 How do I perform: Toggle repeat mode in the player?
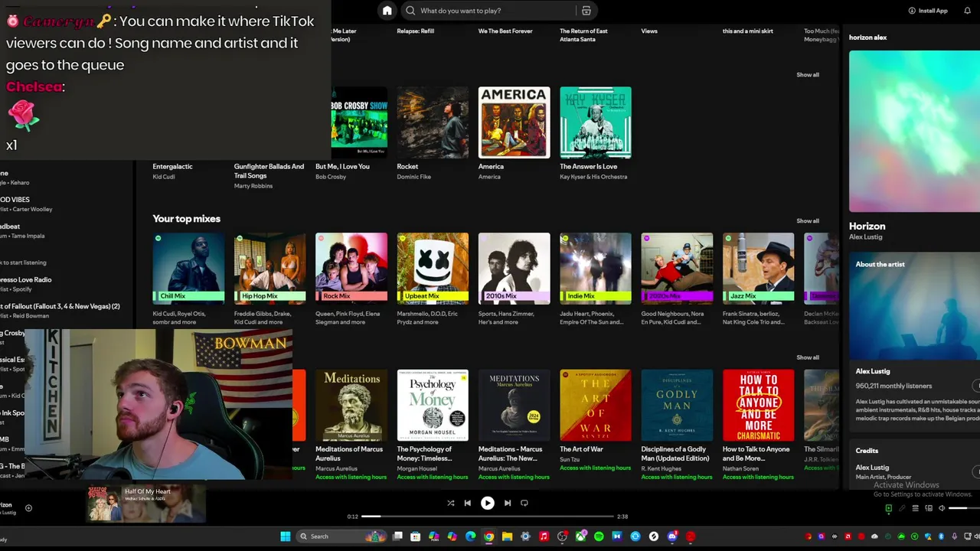pyautogui.click(x=524, y=503)
